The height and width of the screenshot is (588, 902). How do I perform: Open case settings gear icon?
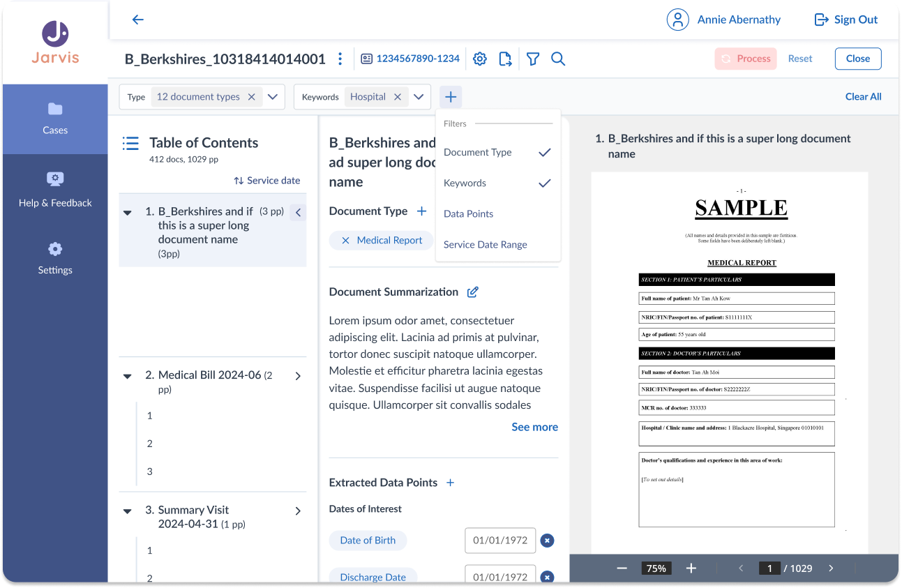pos(480,59)
